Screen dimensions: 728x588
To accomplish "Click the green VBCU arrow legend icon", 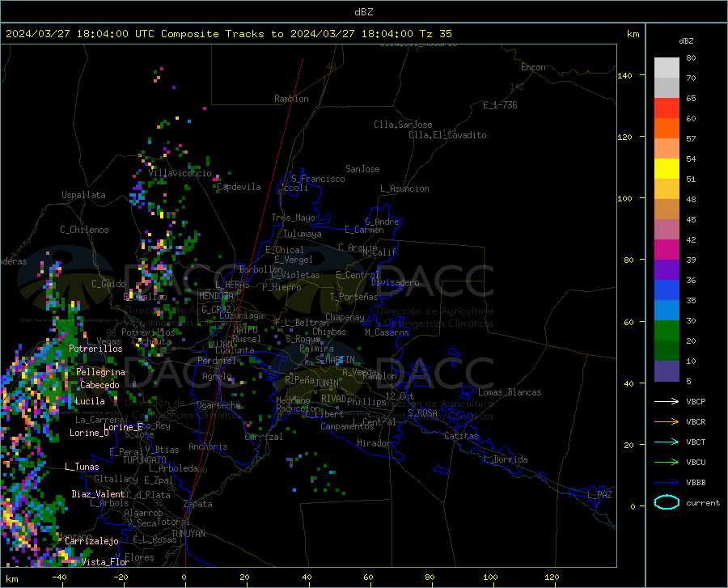I will coord(667,463).
